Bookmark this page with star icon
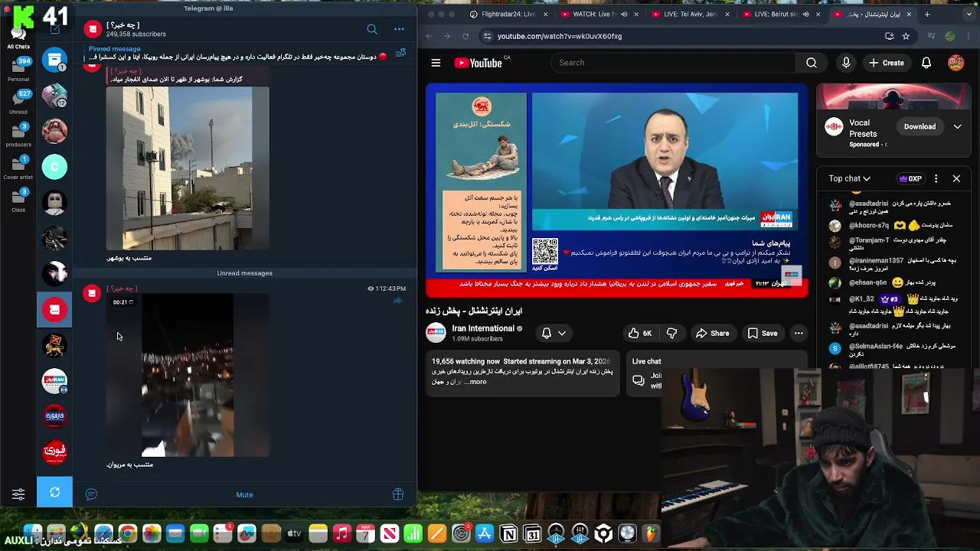Screen dimensions: 980x551 click(906, 36)
